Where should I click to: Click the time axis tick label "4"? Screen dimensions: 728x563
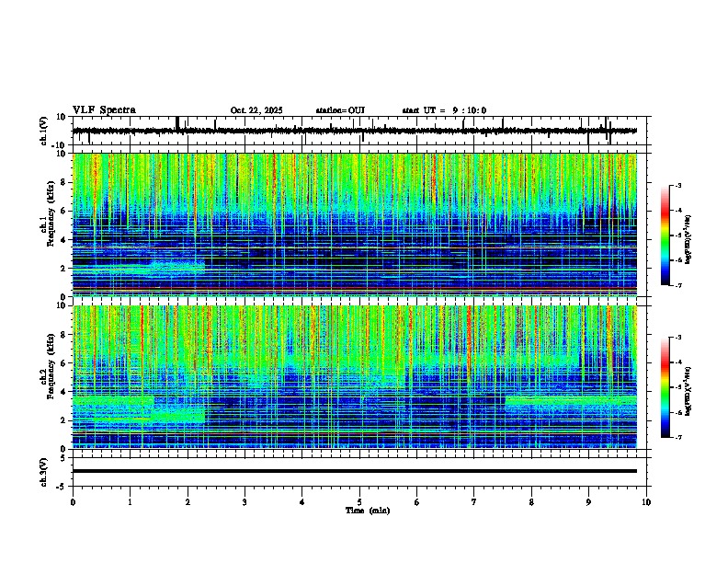[x=302, y=502]
